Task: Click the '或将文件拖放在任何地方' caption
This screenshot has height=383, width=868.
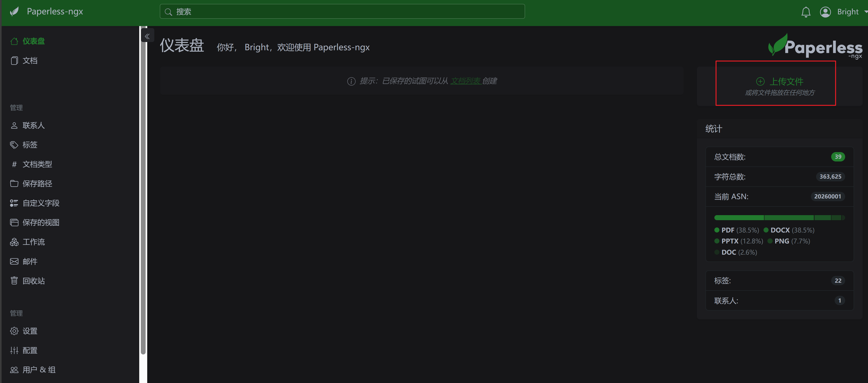Action: click(x=780, y=92)
